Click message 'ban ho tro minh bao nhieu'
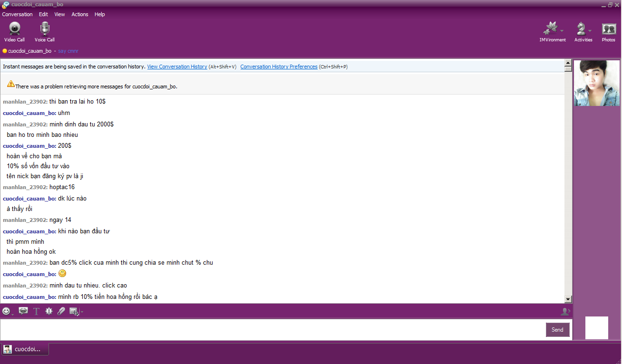The height and width of the screenshot is (364, 622). 42,135
